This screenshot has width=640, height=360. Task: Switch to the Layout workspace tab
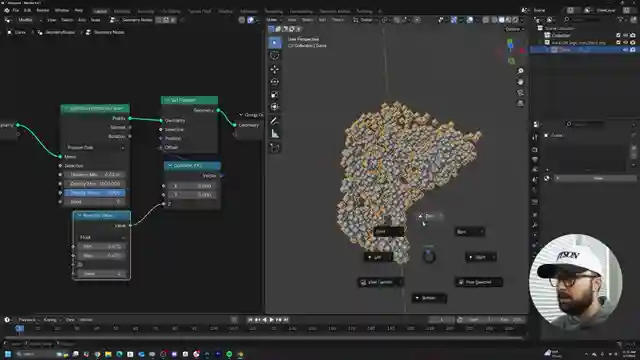tap(100, 11)
